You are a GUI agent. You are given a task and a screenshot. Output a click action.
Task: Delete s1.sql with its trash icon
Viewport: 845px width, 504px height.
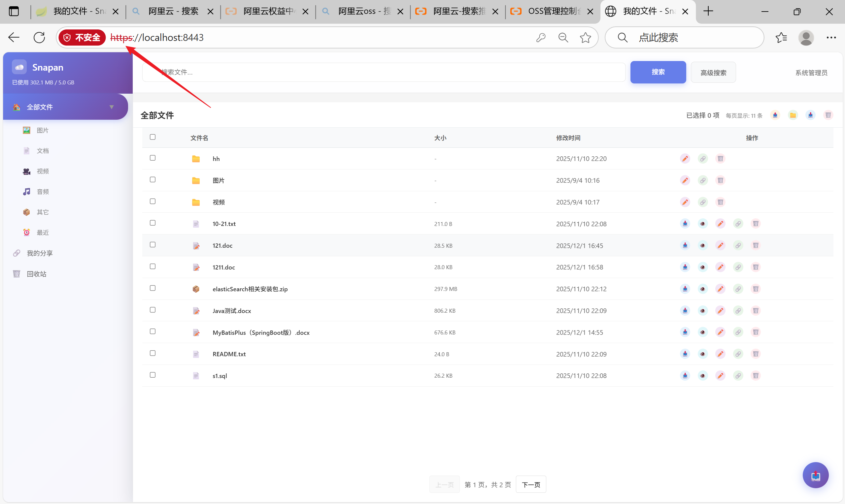tap(756, 376)
